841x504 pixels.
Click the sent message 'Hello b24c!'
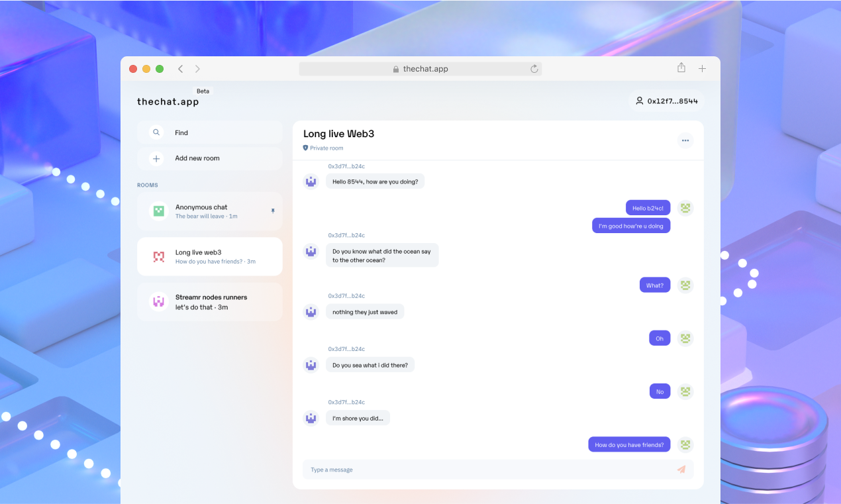point(648,208)
